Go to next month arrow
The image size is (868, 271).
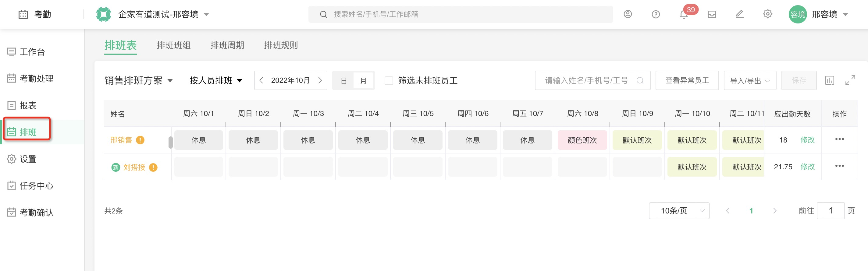pos(320,80)
